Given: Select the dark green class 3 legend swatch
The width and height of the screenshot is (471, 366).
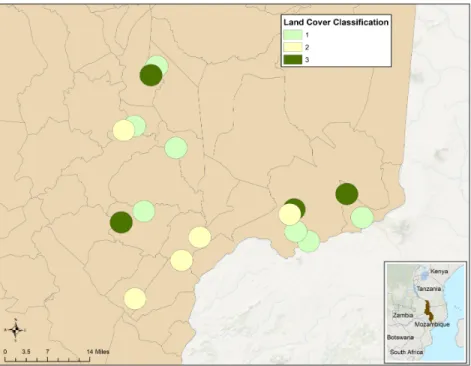Looking at the screenshot, I should pos(293,60).
